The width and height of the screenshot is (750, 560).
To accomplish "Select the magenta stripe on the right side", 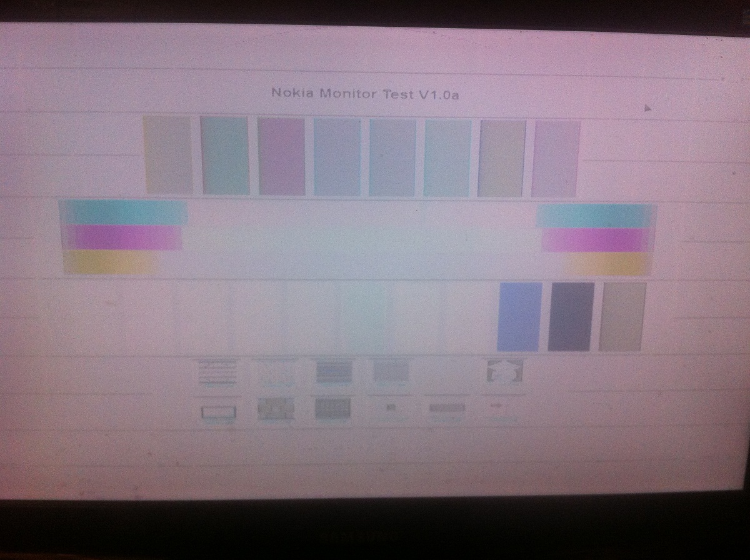I will (596, 240).
